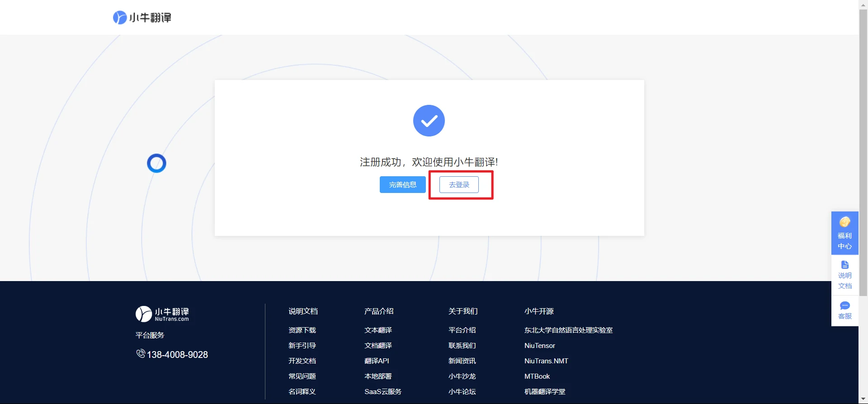Open the 文档翻译 product link

pyautogui.click(x=378, y=346)
